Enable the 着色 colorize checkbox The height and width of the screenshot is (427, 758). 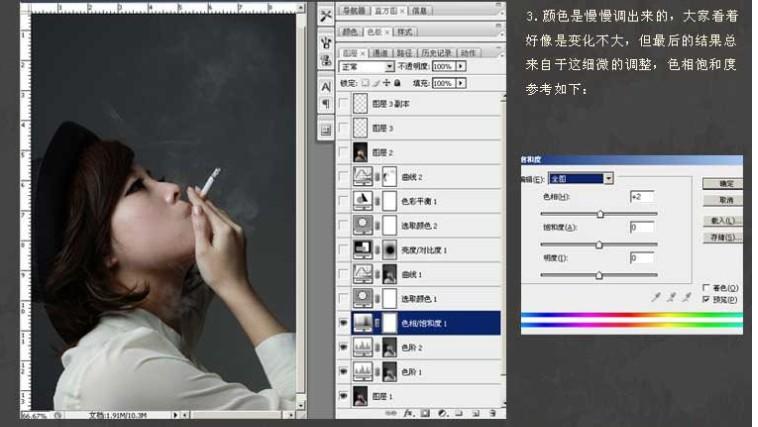(x=706, y=288)
